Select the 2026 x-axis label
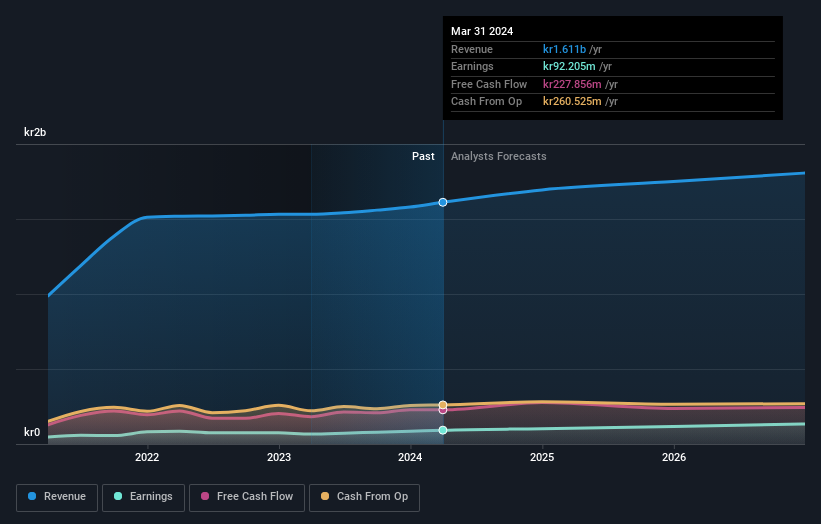821x524 pixels. click(x=674, y=457)
